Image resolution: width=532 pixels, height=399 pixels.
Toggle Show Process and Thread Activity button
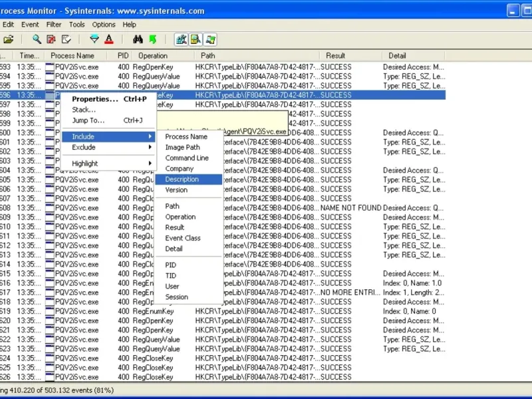click(x=210, y=40)
